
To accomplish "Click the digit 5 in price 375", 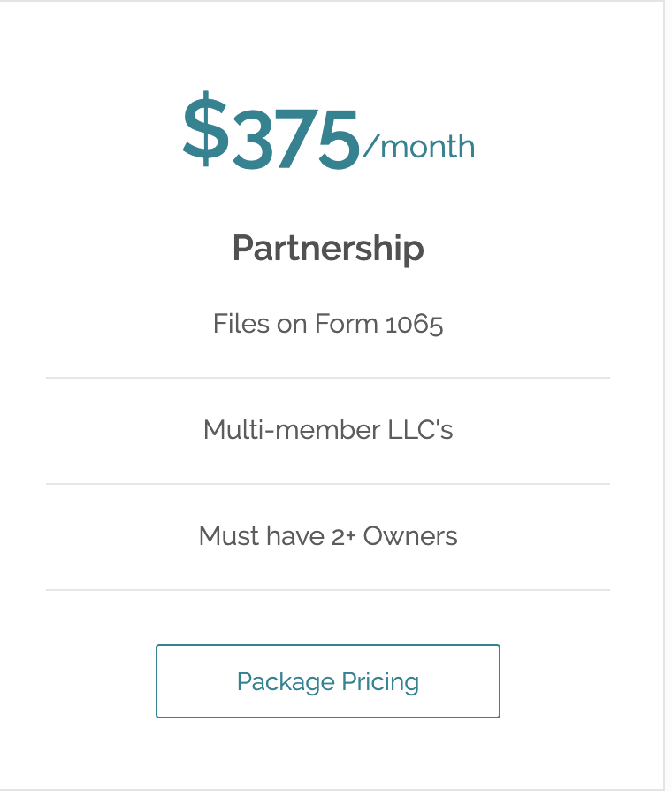I will coord(339,138).
